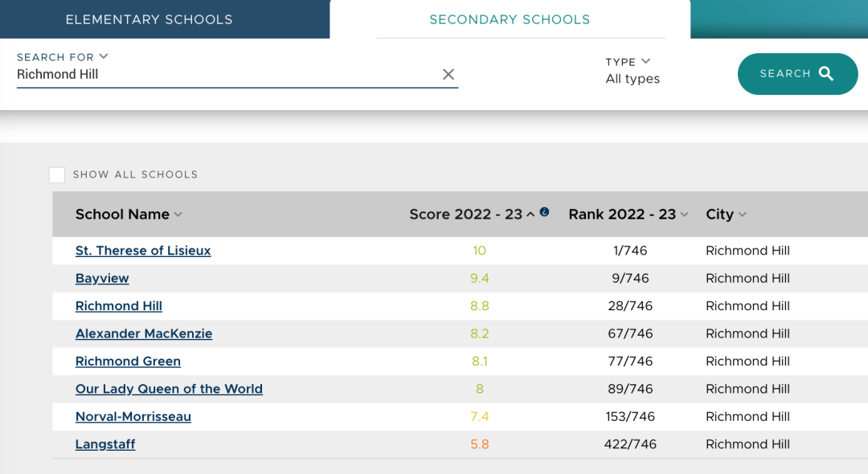Tick the Show All Schools checkbox

[x=57, y=175]
